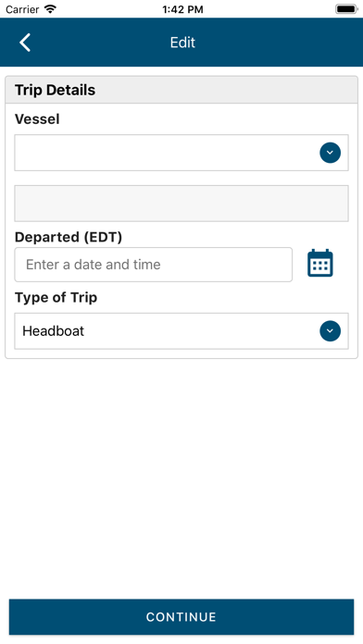Tap the Departed (EDT) label
Image resolution: width=363 pixels, height=644 pixels.
(69, 238)
